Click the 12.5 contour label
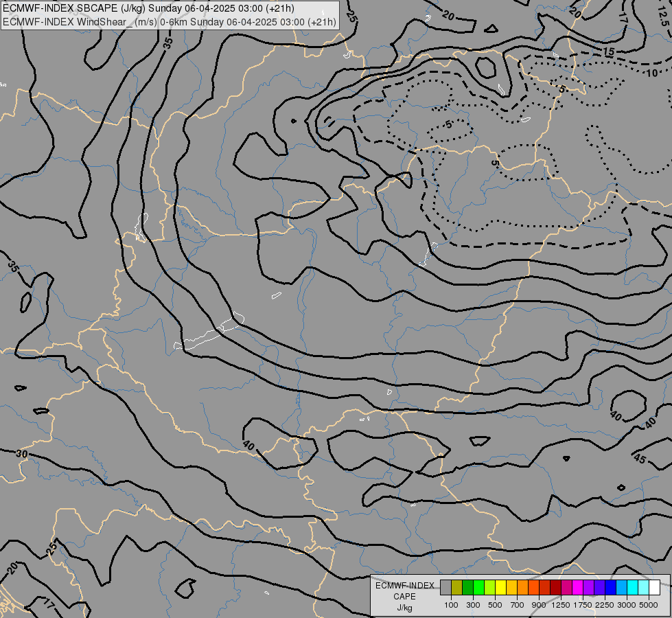672x618 pixels. click(x=662, y=17)
